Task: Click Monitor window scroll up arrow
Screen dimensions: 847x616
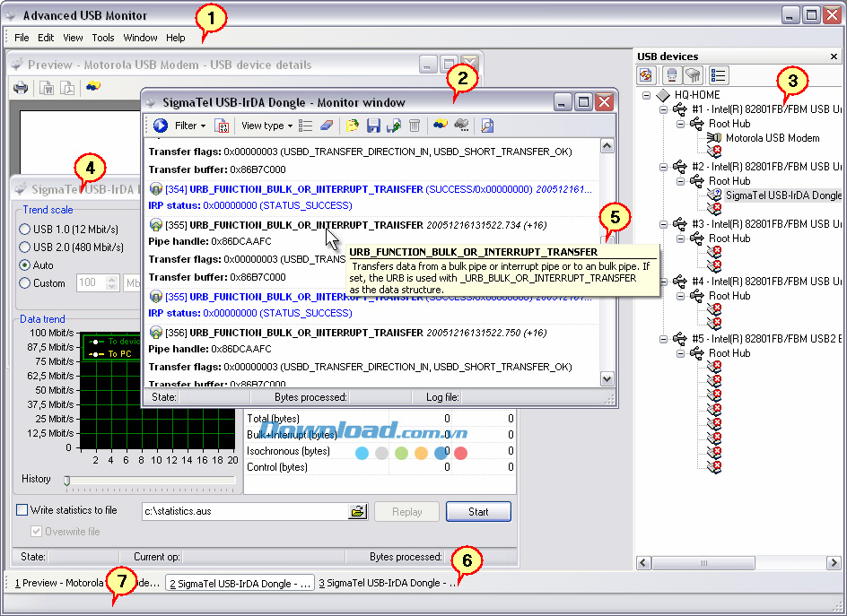Action: pyautogui.click(x=607, y=146)
